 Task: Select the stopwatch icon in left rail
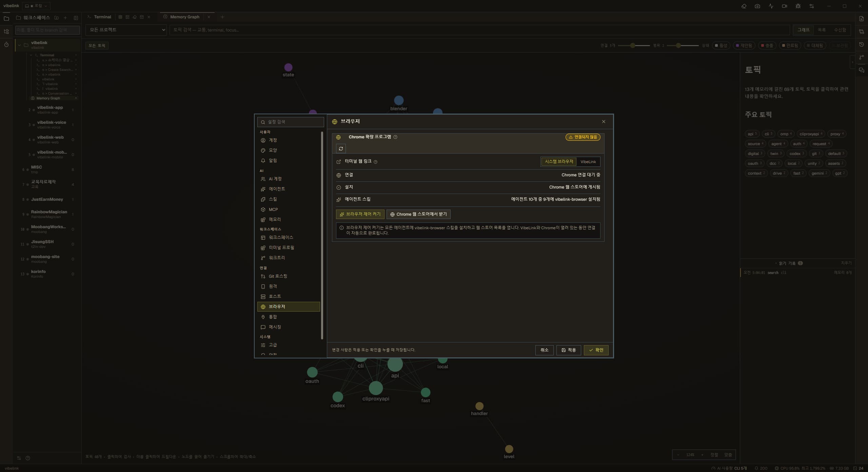click(6, 44)
